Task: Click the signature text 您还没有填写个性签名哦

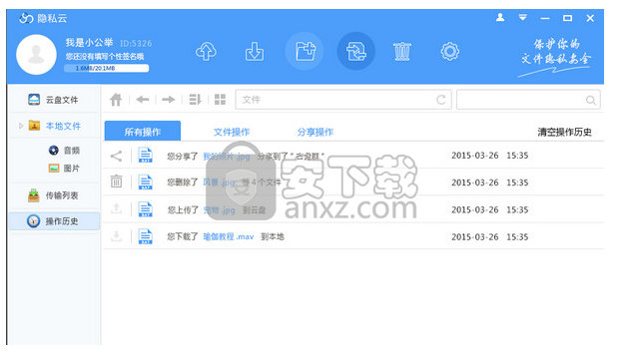Action: click(x=105, y=57)
